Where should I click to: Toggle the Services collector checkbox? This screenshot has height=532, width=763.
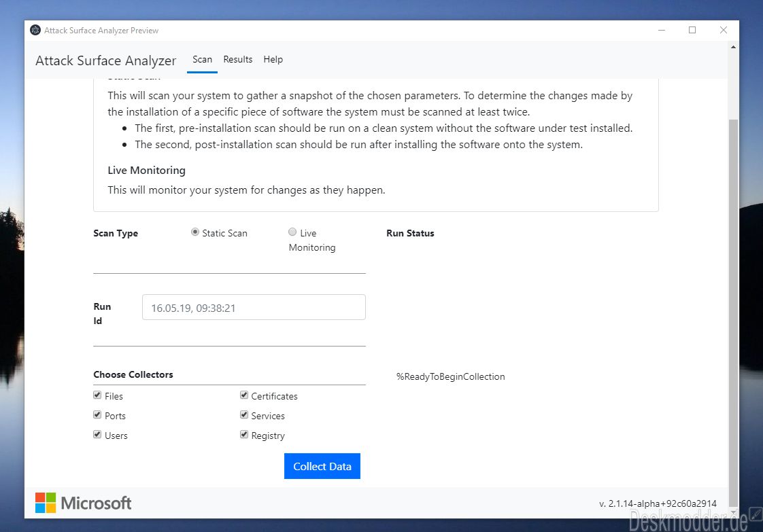pos(244,415)
